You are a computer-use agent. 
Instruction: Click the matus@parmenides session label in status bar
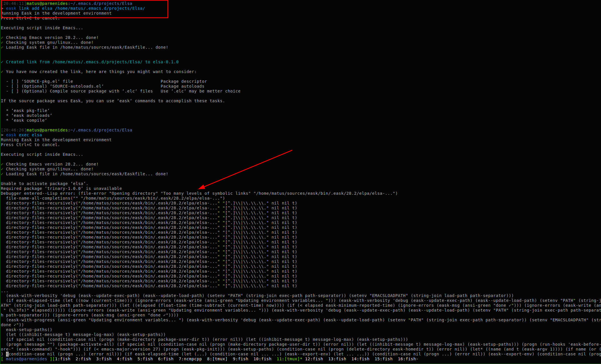[x=26, y=359]
